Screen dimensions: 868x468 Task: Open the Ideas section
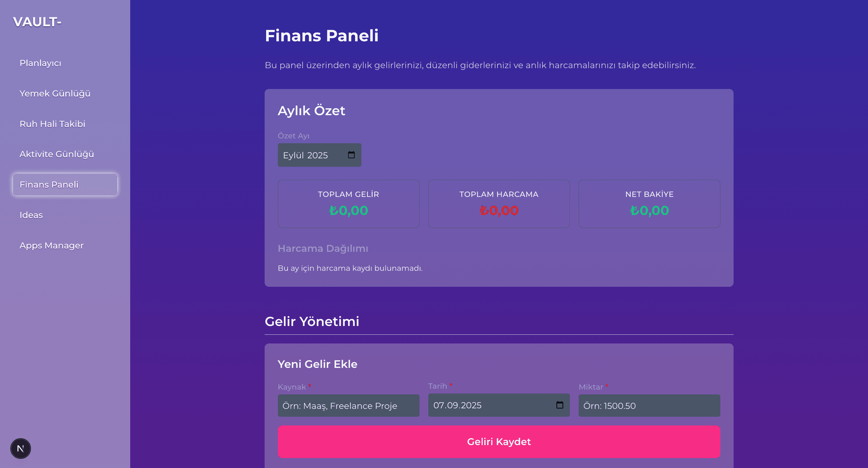click(x=31, y=215)
